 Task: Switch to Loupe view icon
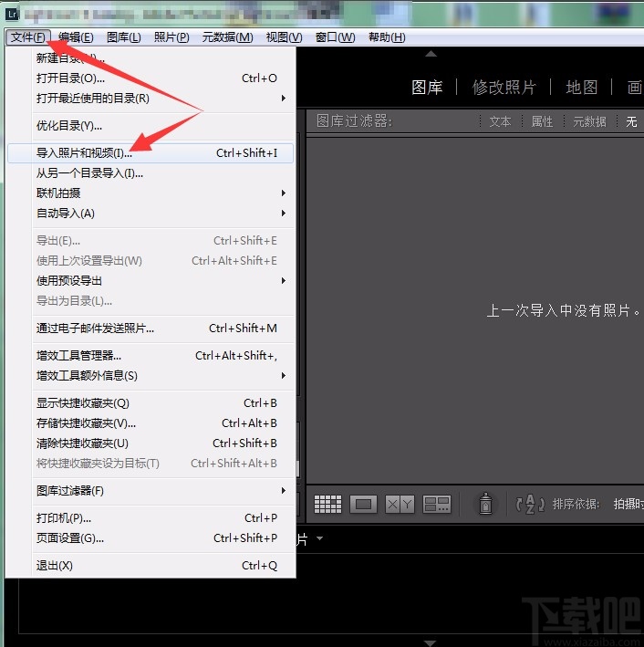point(363,504)
